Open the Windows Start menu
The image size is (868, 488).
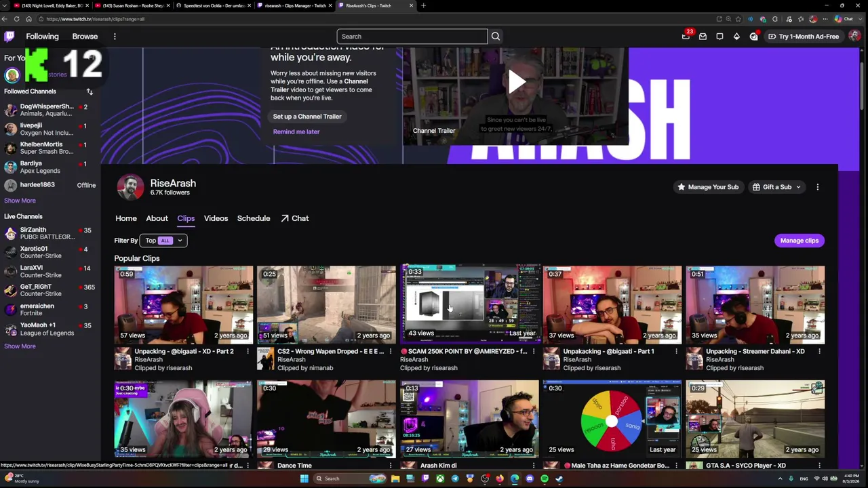pos(304,479)
